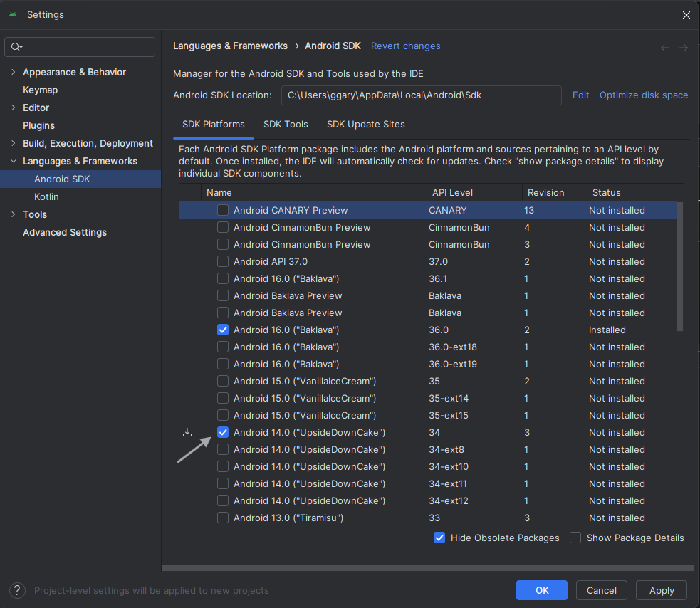Switch to the SDK Tools tab
Screen dimensions: 700x608
pyautogui.click(x=286, y=125)
